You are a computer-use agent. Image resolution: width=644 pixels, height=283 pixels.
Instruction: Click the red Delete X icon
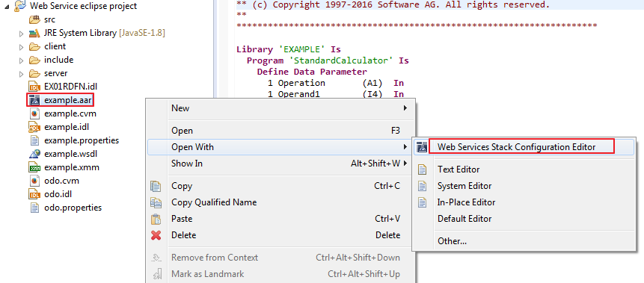[x=156, y=235]
